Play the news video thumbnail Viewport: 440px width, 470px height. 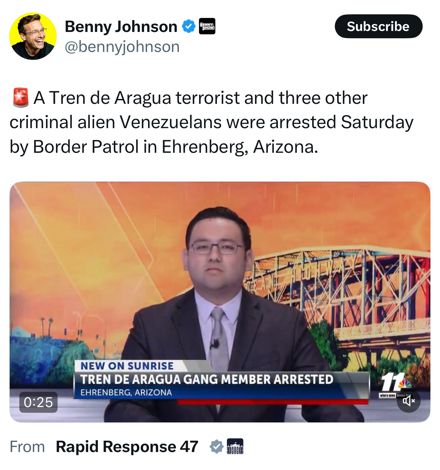pos(220,302)
